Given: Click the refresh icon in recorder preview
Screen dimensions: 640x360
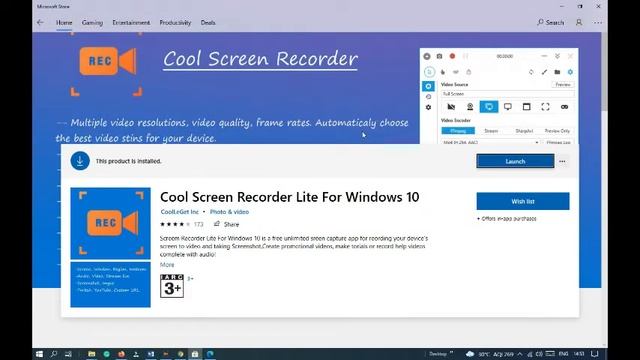Looking at the screenshot, I should (x=531, y=72).
